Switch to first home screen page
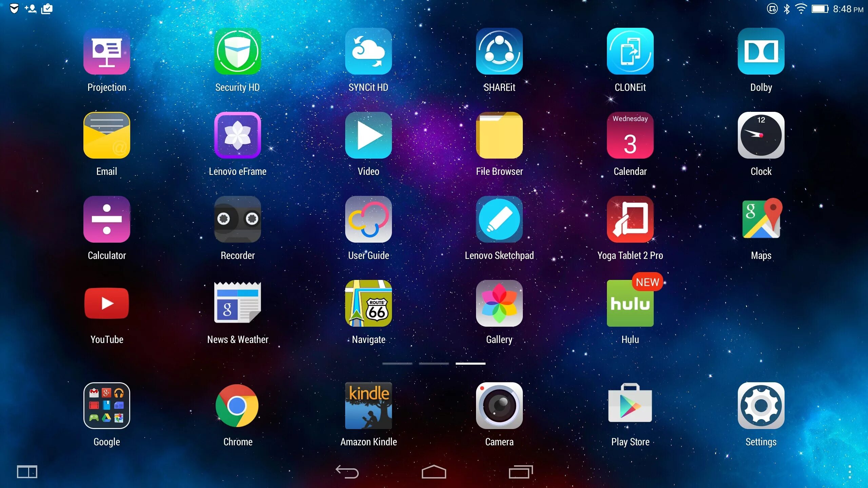 [x=398, y=364]
